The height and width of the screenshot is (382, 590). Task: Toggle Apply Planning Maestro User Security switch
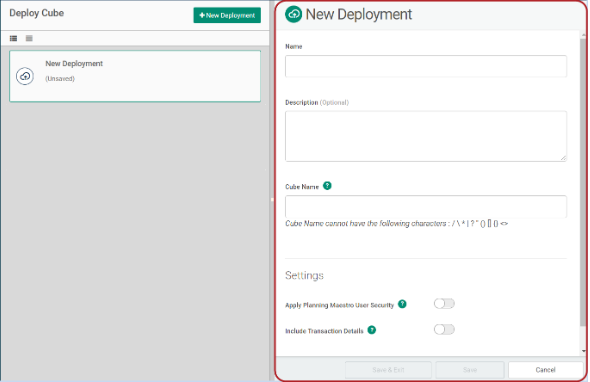click(444, 303)
